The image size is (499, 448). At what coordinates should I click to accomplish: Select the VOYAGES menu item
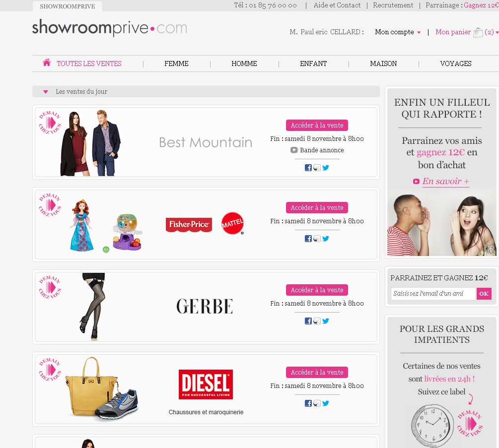pyautogui.click(x=456, y=64)
